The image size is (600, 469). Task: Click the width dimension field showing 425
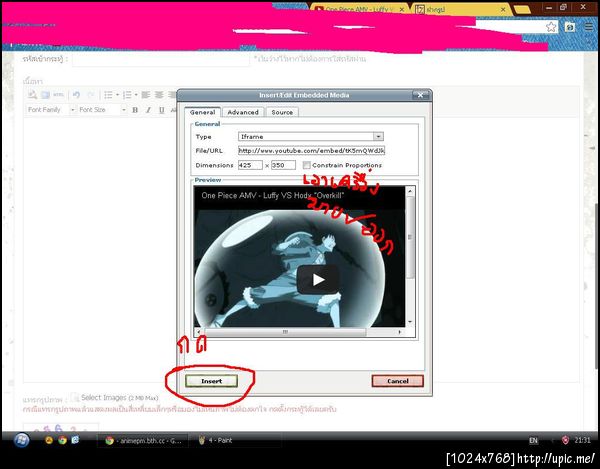(x=250, y=165)
